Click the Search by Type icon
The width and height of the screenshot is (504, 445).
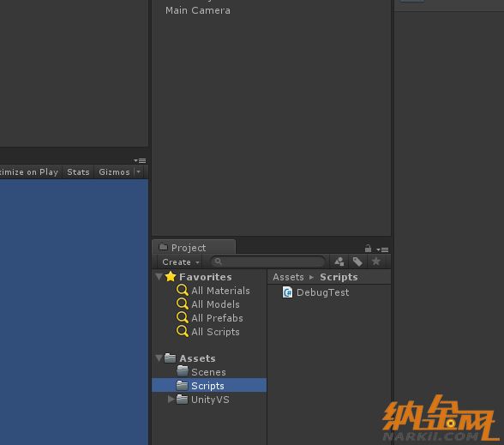(339, 262)
